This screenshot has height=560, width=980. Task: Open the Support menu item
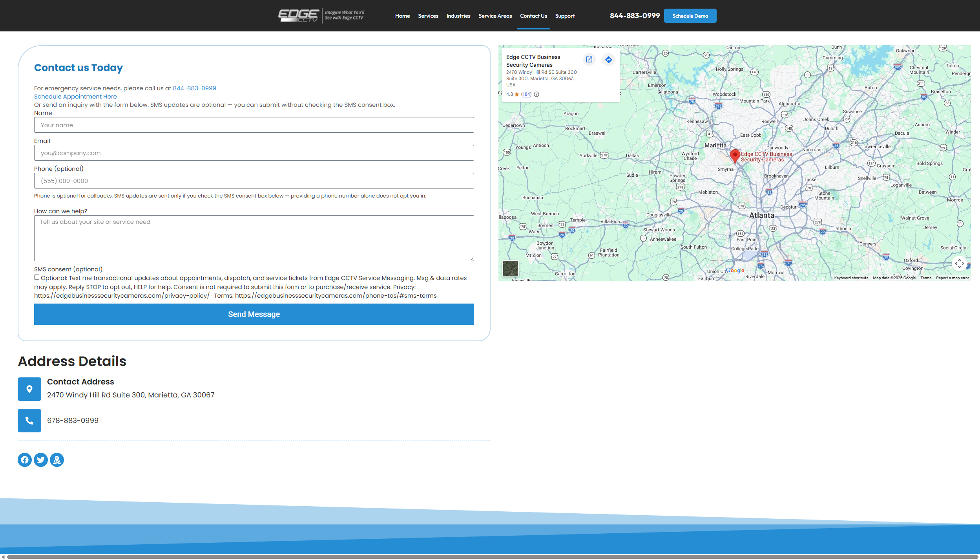565,16
